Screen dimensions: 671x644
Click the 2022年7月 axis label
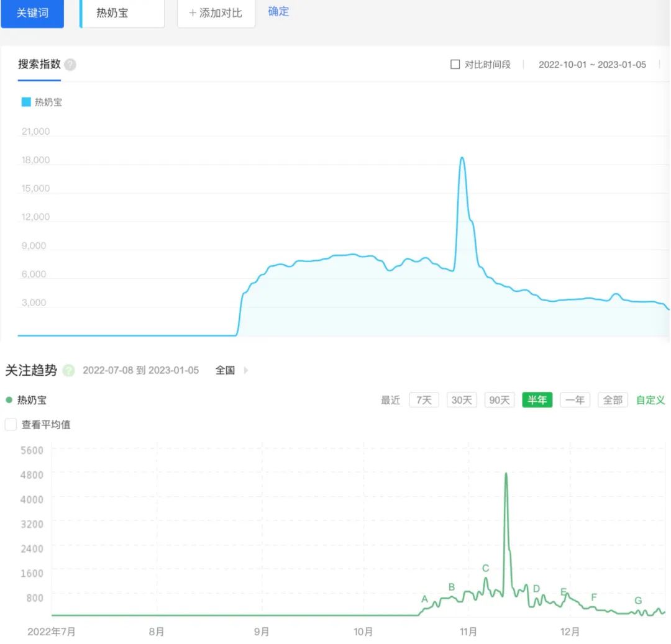click(x=52, y=632)
